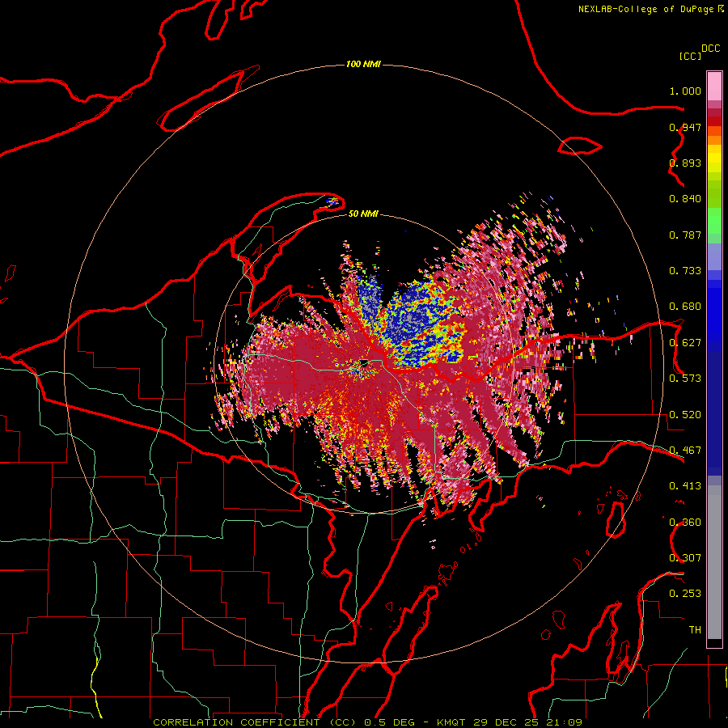Click the 0.680 legend value
Screen dimensions: 728x728
pos(685,307)
